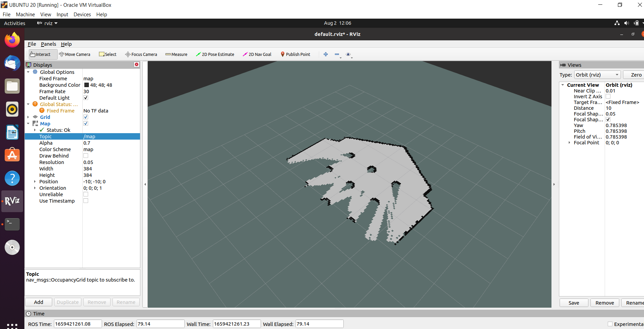644x329 pixels.
Task: Collapse the Global Status tree
Action: tap(28, 104)
